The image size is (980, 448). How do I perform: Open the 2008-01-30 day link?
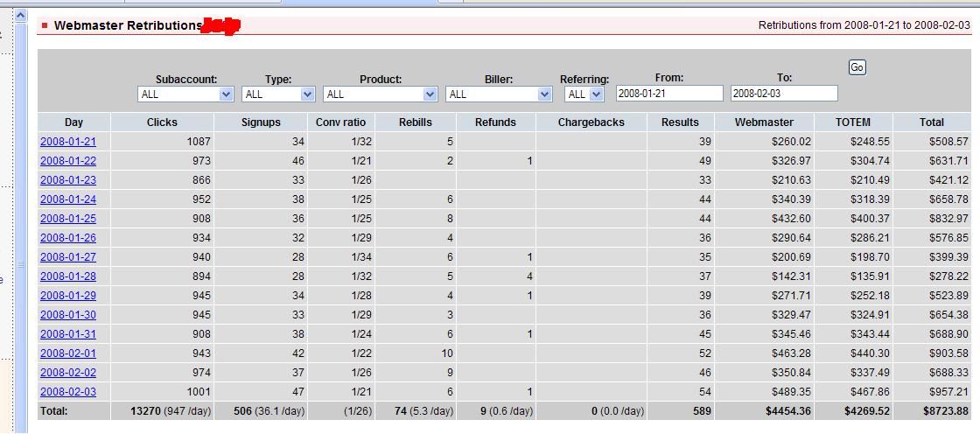point(68,315)
